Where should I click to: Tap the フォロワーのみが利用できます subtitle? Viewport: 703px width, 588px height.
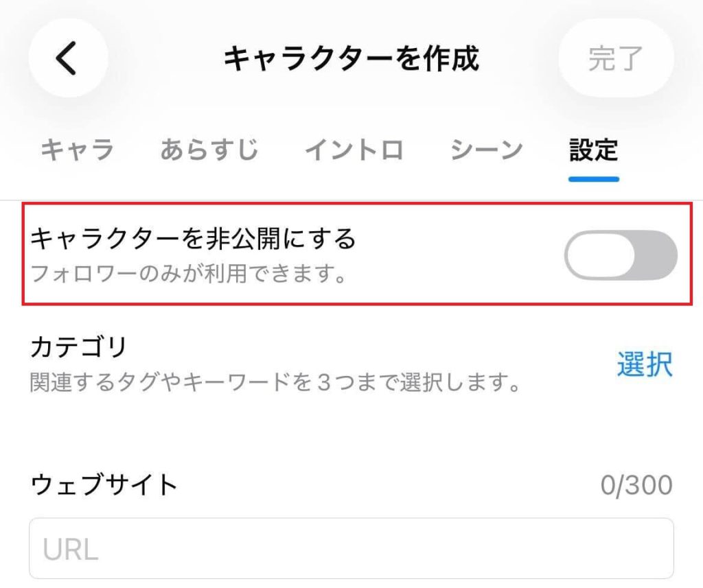188,274
